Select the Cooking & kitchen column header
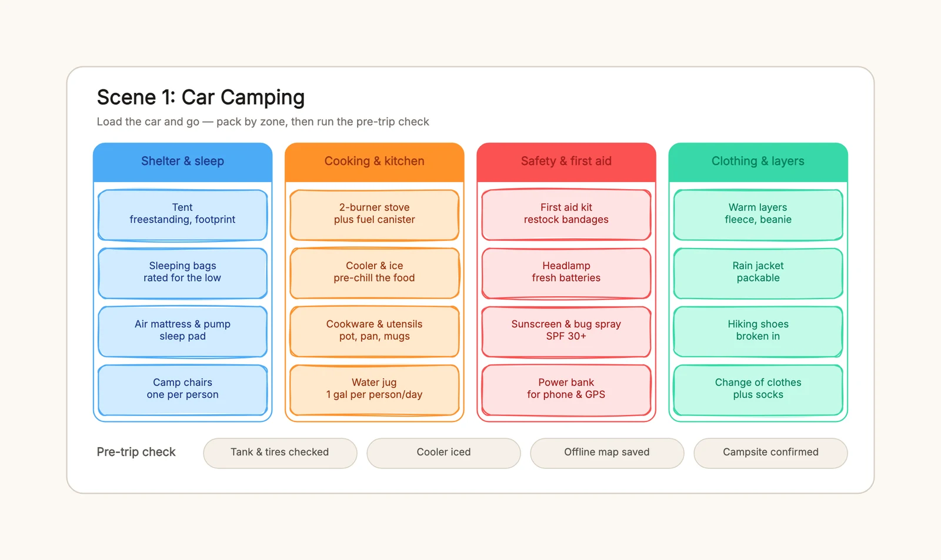Image resolution: width=941 pixels, height=560 pixels. tap(374, 162)
